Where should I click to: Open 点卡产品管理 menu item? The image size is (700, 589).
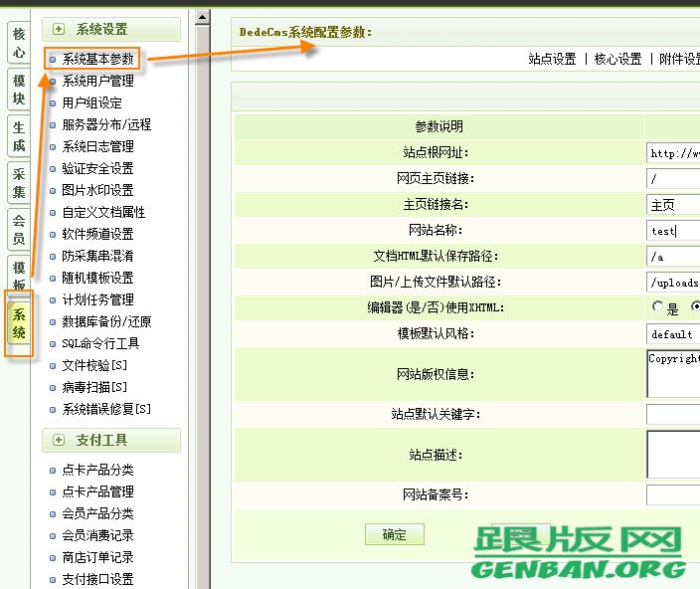pyautogui.click(x=97, y=491)
